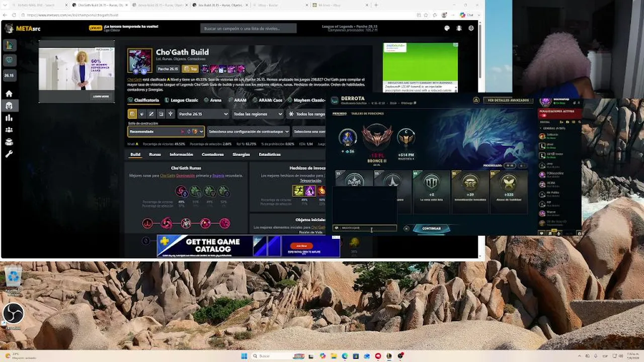644x362 pixels.
Task: Open the METAsrc home icon in sidebar
Action: (9, 94)
